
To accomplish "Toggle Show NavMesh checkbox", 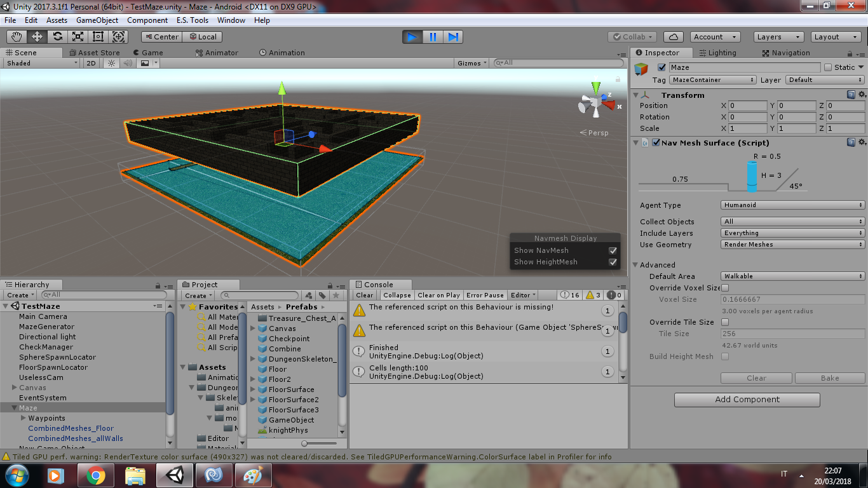I will tap(613, 250).
